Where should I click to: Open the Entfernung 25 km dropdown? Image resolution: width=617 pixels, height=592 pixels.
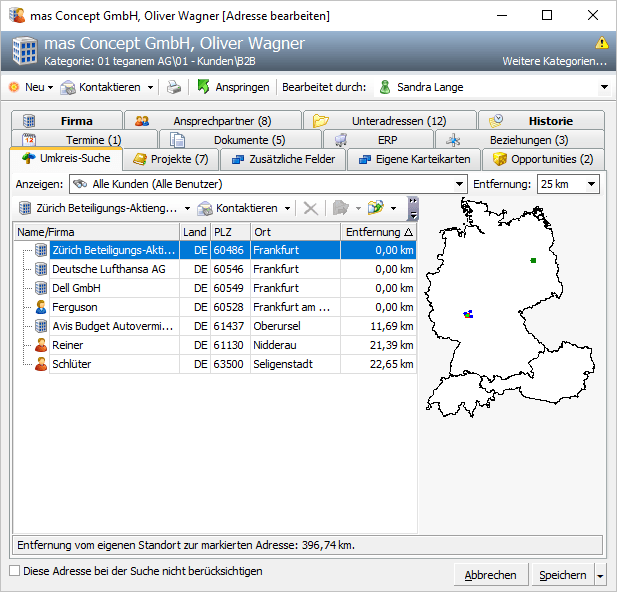click(591, 184)
